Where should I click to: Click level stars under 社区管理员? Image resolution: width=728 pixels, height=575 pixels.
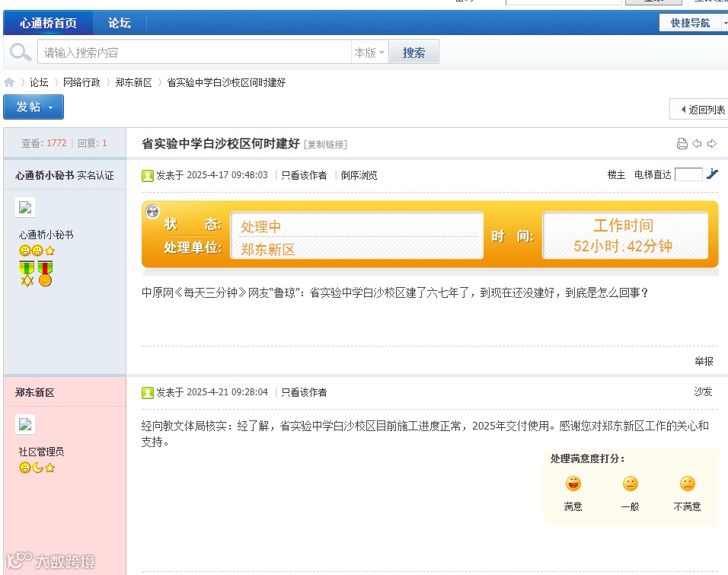pos(37,468)
